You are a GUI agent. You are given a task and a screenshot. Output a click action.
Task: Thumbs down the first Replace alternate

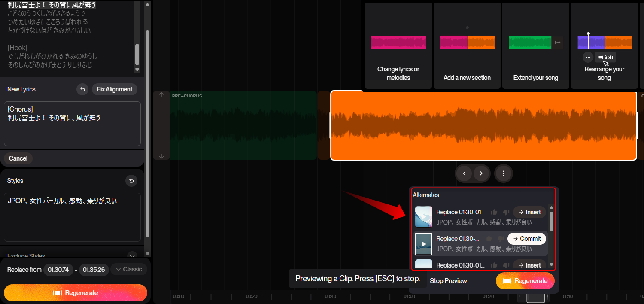506,212
